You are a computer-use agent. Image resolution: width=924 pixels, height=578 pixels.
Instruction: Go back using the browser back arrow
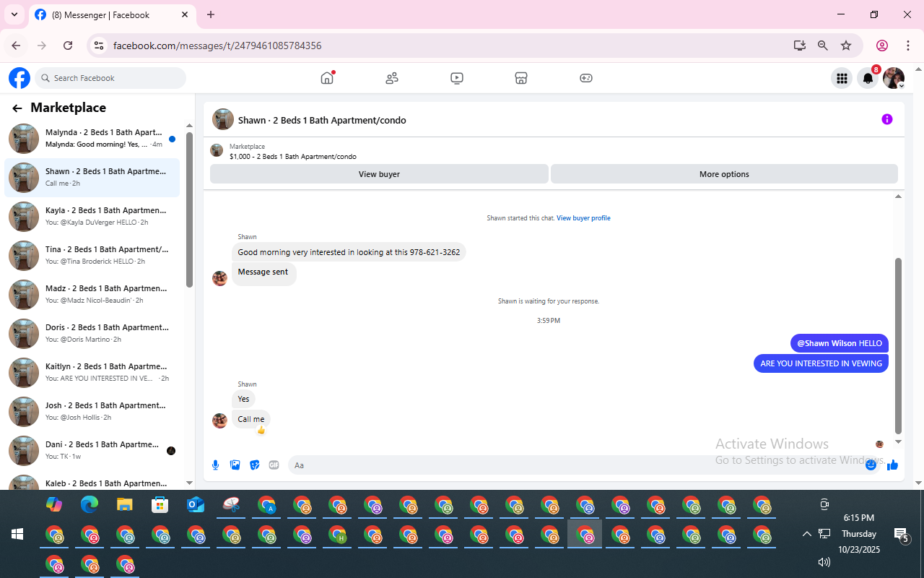pyautogui.click(x=16, y=46)
